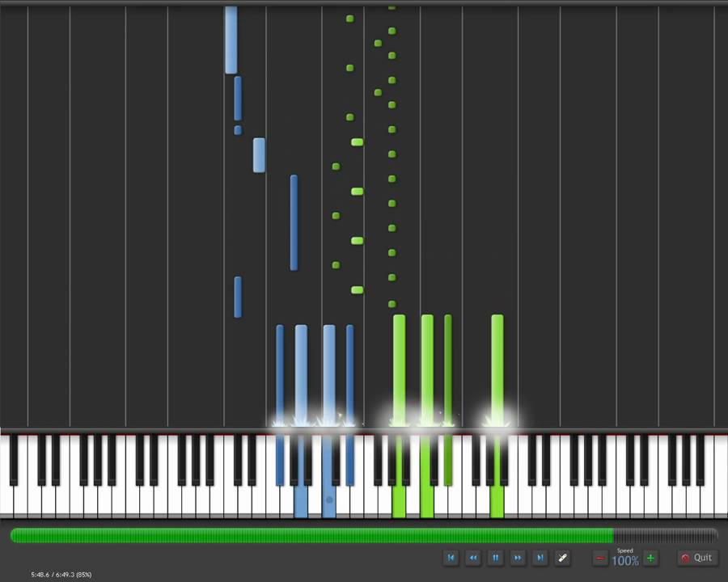Click the 100% speed readout

[x=625, y=561]
